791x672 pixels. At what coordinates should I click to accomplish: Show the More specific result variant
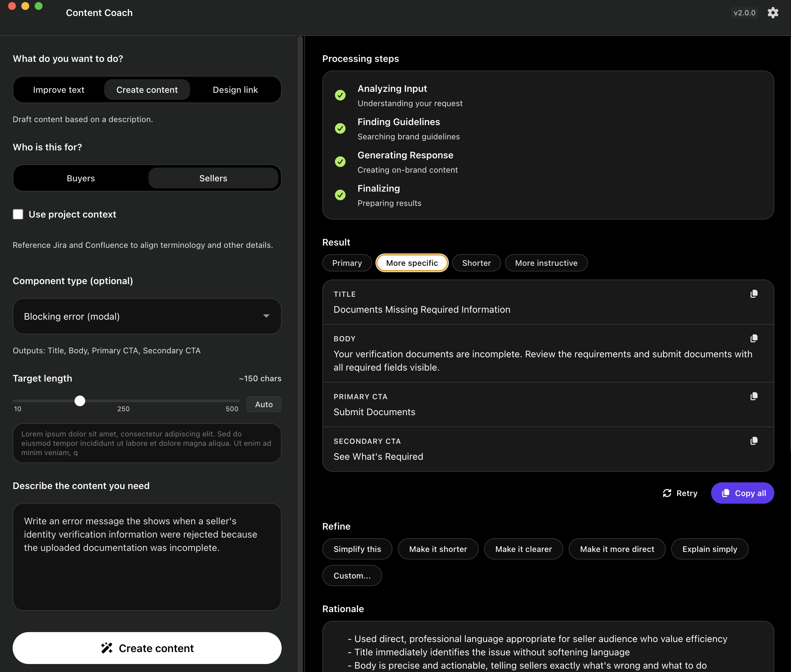click(x=412, y=263)
